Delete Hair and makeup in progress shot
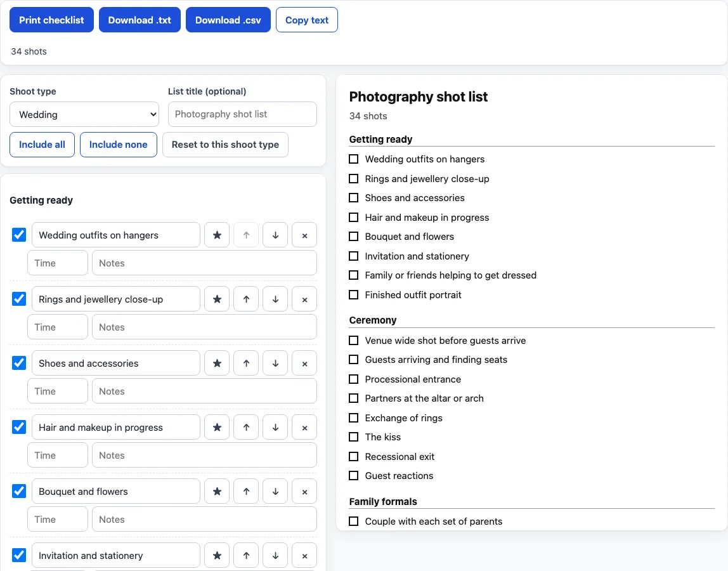 [x=304, y=428]
